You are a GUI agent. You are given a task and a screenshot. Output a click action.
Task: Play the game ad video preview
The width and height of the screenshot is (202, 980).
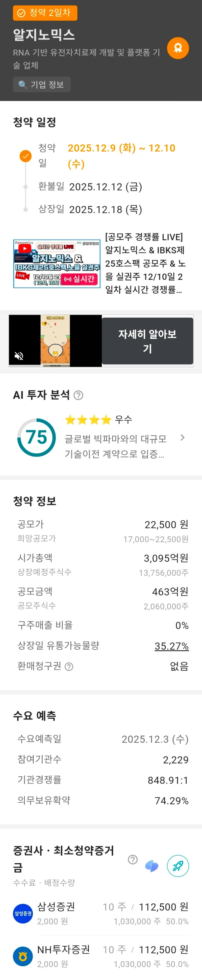click(x=55, y=341)
